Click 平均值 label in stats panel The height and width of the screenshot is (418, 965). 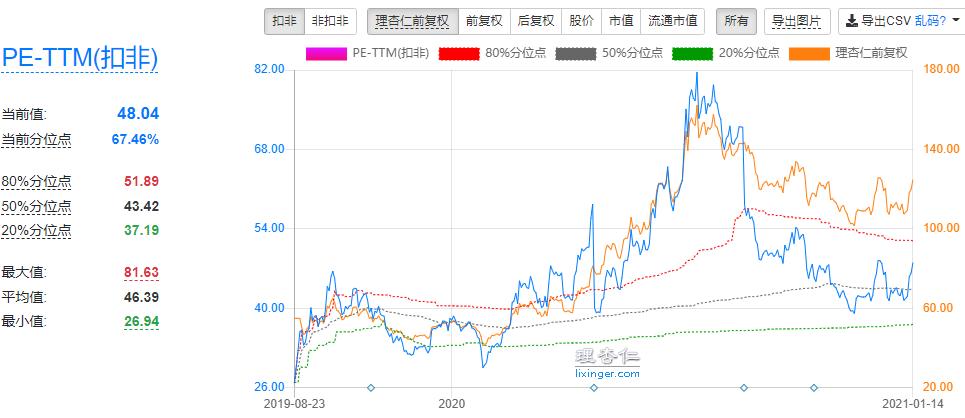24,297
